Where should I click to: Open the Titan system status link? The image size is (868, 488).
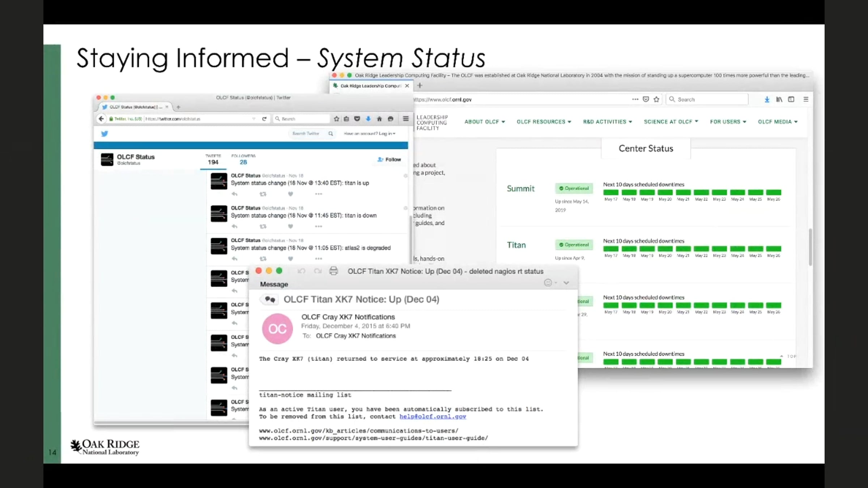(x=516, y=245)
